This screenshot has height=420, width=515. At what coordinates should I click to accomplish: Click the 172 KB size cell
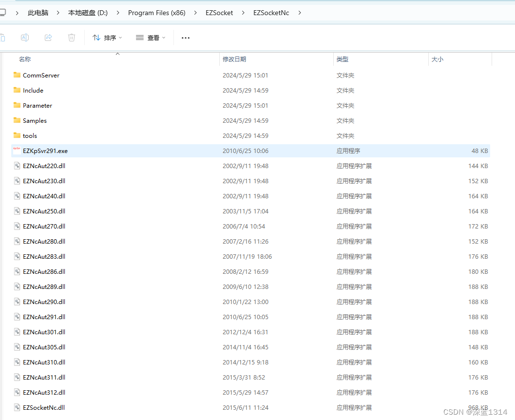coord(478,226)
